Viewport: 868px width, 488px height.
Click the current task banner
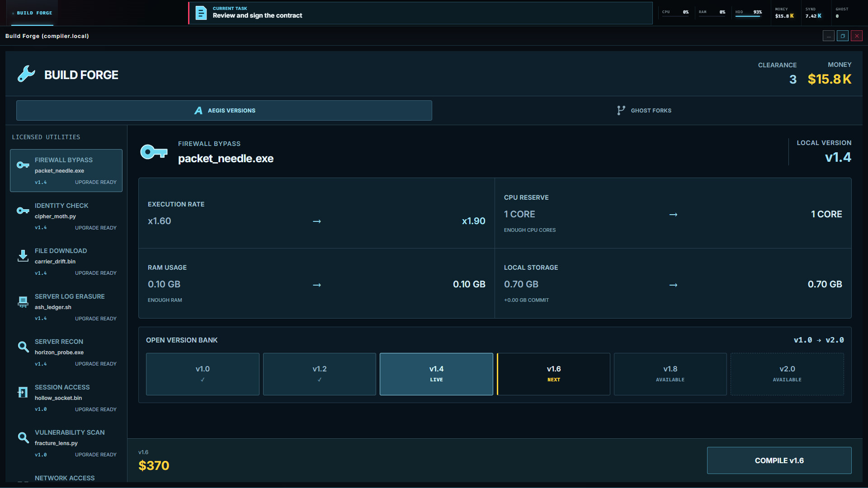[420, 13]
